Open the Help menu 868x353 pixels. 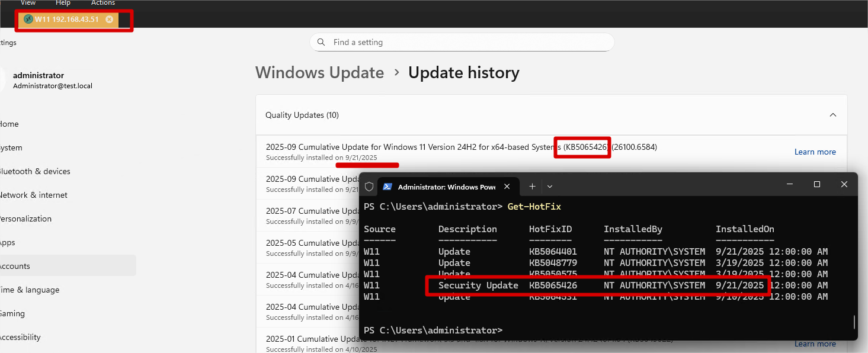point(63,3)
